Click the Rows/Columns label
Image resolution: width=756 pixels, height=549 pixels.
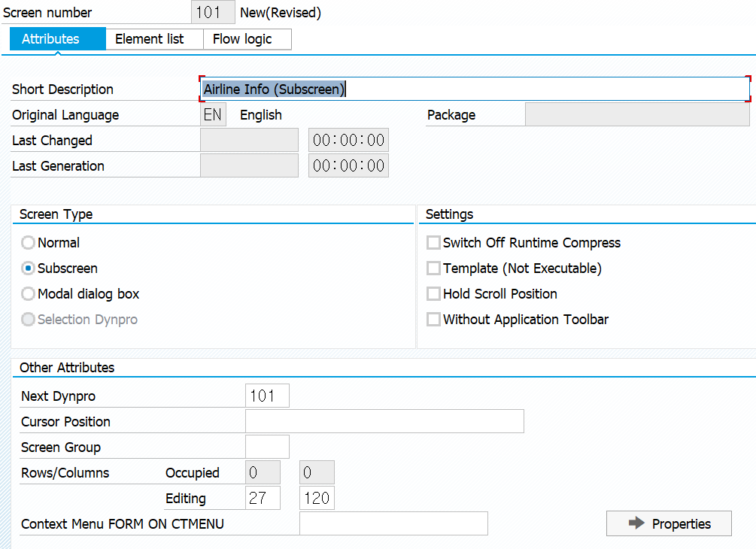(x=65, y=473)
